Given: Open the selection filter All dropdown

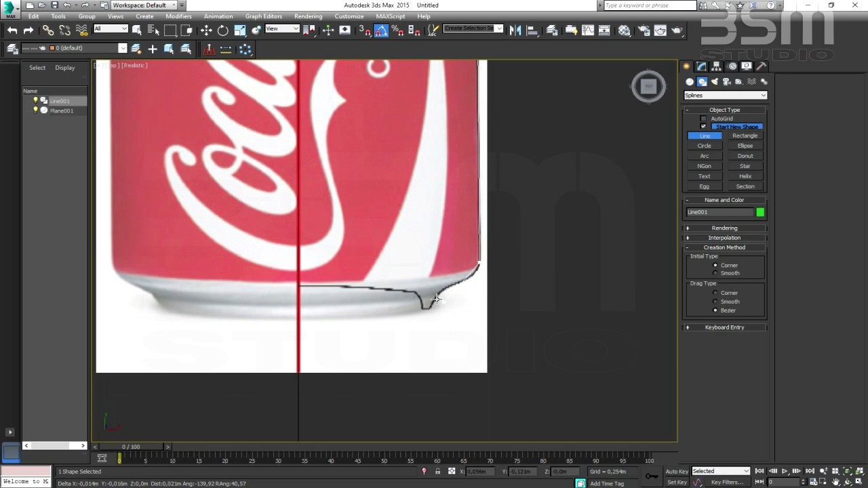Looking at the screenshot, I should 111,28.
